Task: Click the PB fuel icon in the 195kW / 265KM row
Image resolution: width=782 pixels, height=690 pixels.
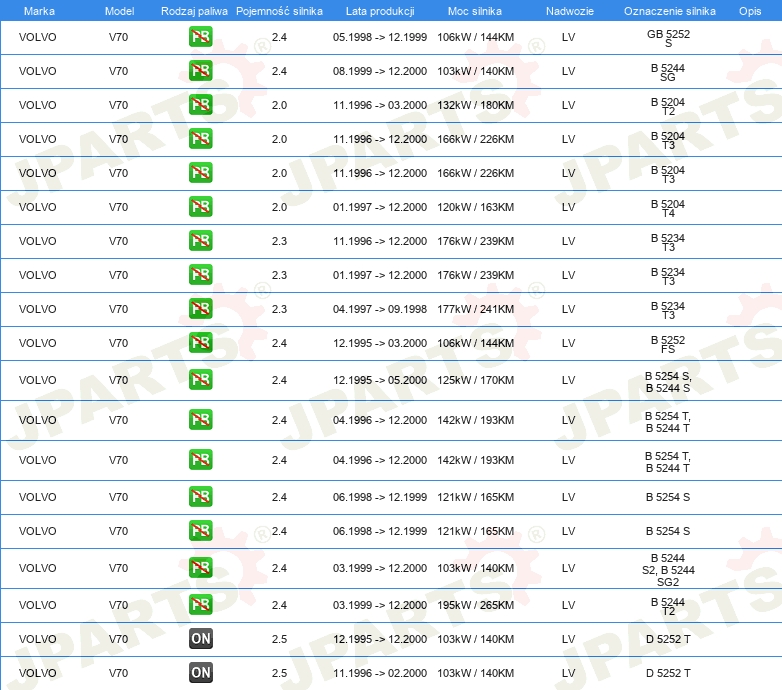Action: tap(201, 605)
